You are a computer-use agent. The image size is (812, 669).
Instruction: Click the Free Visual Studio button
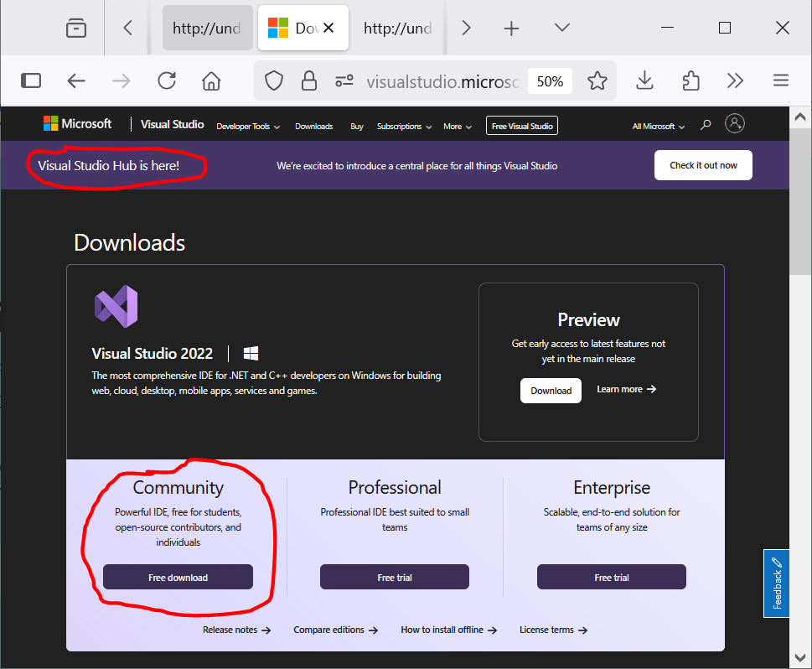tap(522, 126)
